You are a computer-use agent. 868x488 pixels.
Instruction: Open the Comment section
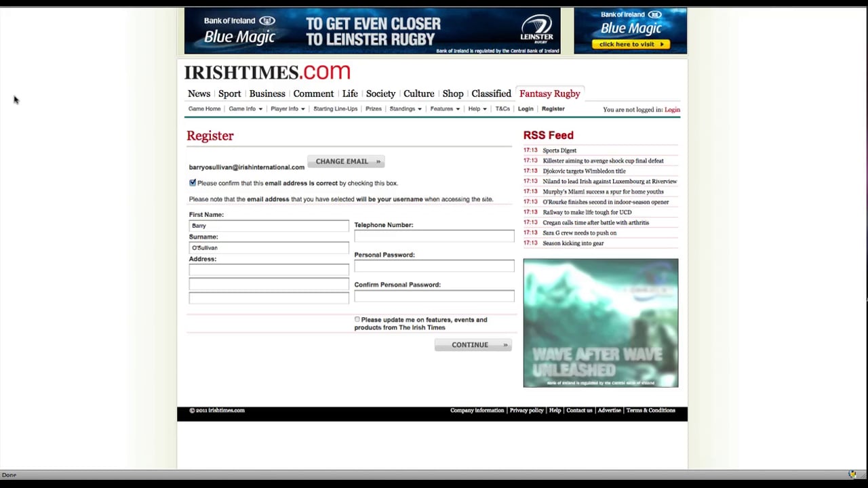coord(313,94)
